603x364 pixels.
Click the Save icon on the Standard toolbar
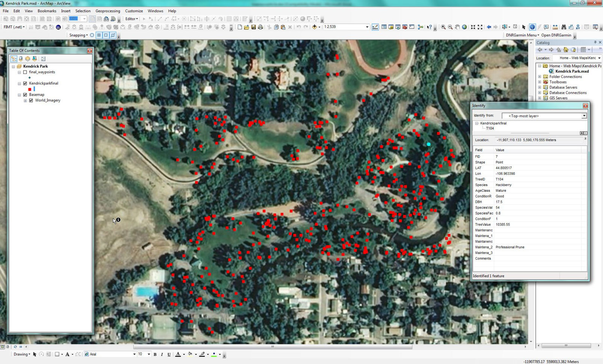pos(254,27)
